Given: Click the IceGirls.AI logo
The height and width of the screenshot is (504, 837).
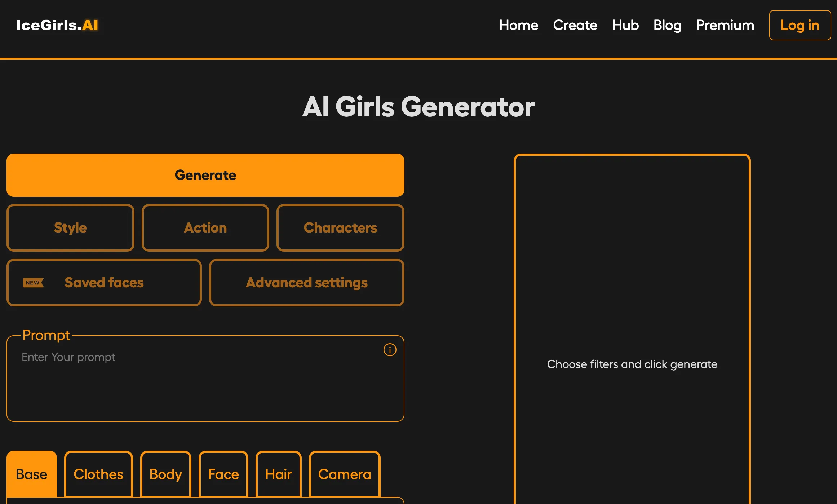Looking at the screenshot, I should tap(57, 25).
